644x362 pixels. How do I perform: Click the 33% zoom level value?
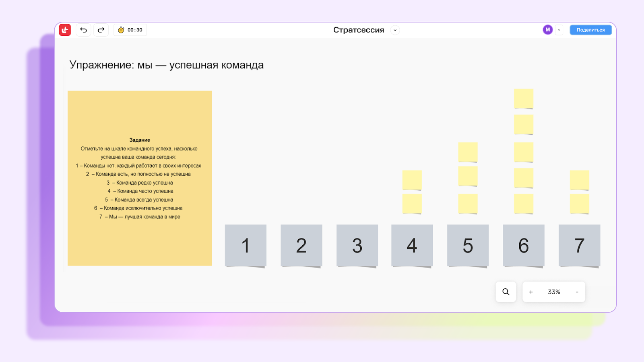click(x=554, y=292)
